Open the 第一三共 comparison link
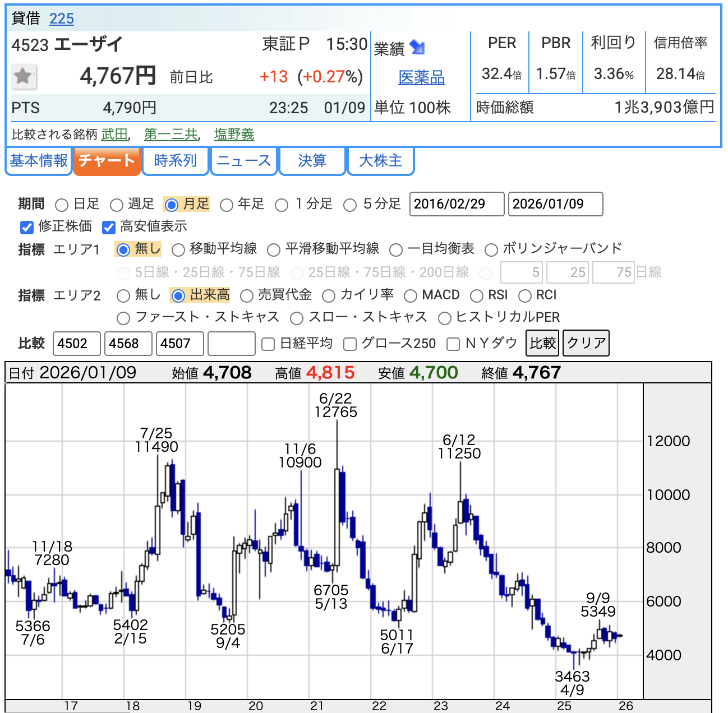This screenshot has height=713, width=728. tap(171, 135)
